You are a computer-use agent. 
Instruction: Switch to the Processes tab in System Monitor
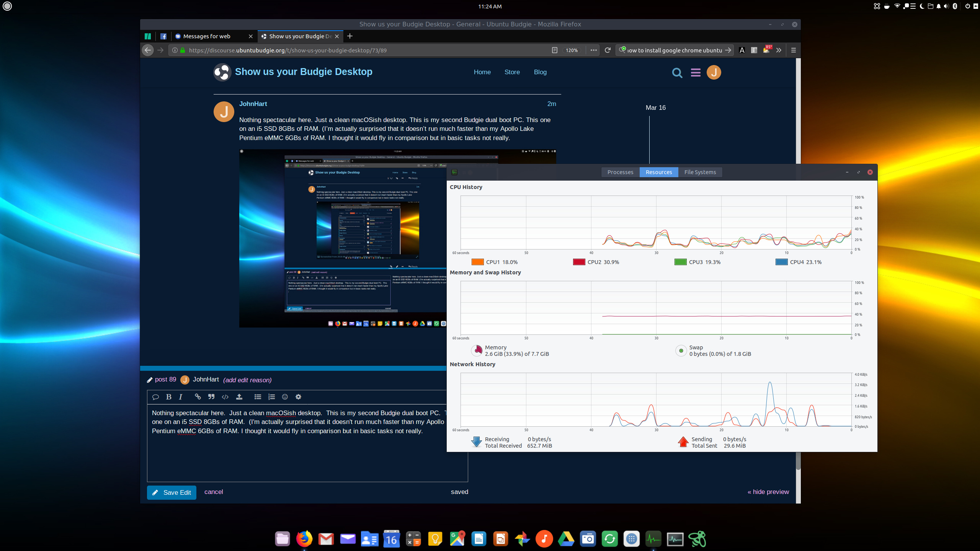[620, 172]
